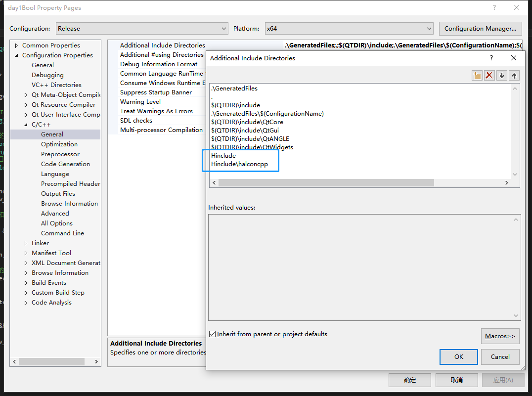Move the selected directory up
532x396 pixels.
coord(514,75)
